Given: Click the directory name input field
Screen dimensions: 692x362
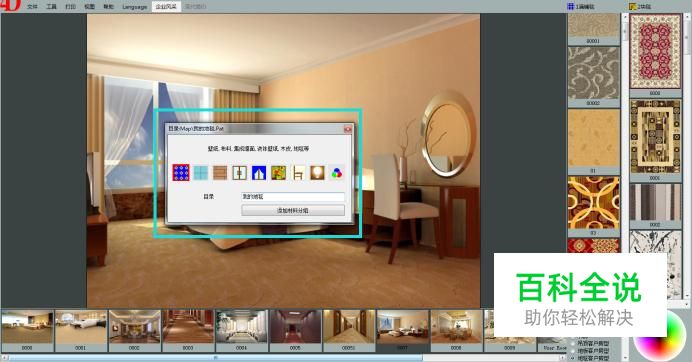Looking at the screenshot, I should pos(293,196).
